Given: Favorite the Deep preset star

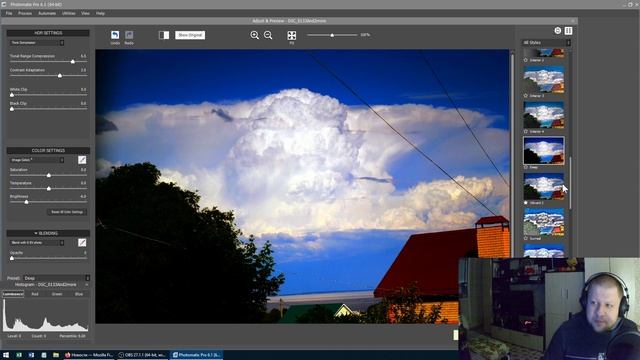Looking at the screenshot, I should pyautogui.click(x=526, y=167).
